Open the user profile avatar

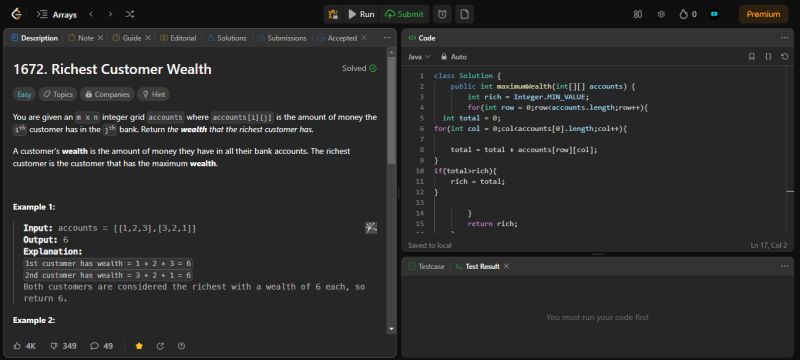click(714, 14)
